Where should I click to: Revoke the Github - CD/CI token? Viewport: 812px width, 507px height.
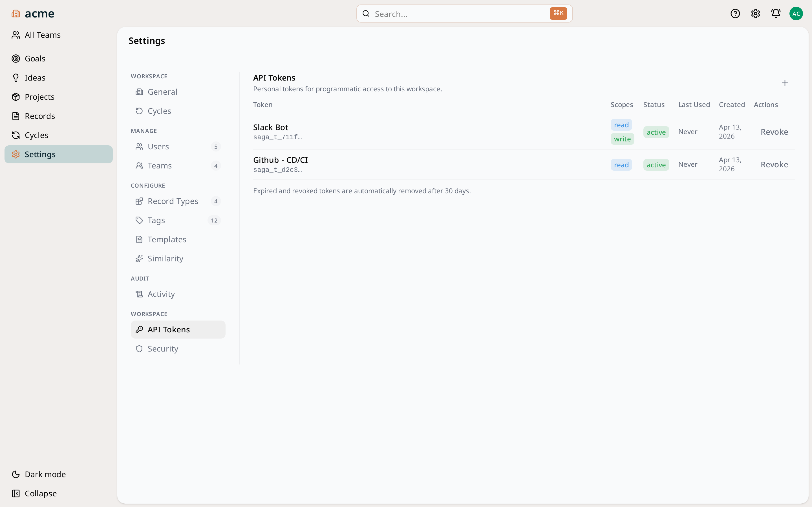[x=774, y=165]
